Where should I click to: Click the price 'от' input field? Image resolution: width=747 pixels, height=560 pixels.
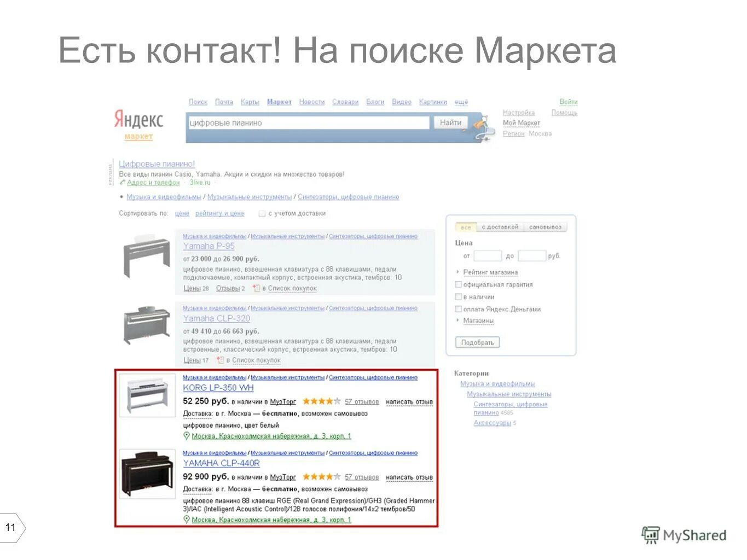click(488, 256)
